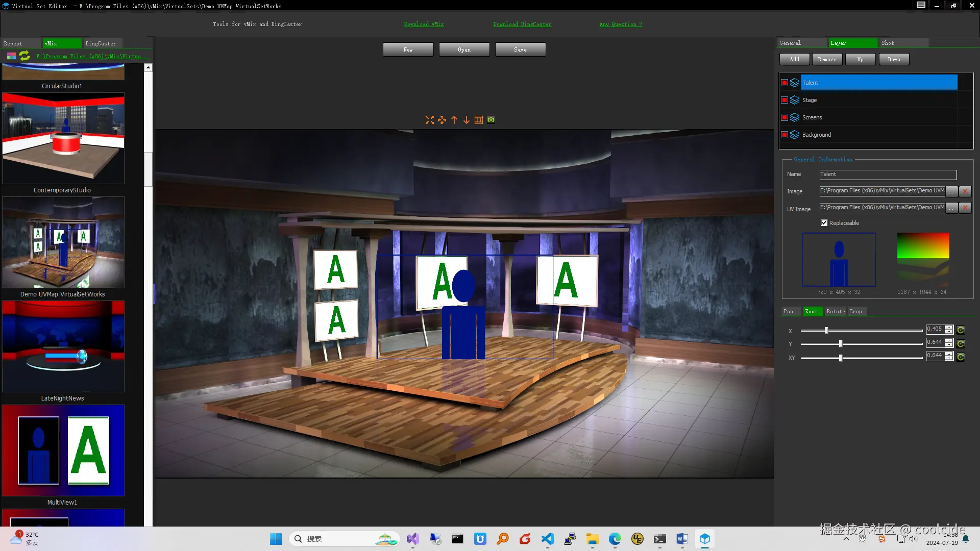
Task: Select the LateNightNews template thumbnail
Action: (63, 346)
